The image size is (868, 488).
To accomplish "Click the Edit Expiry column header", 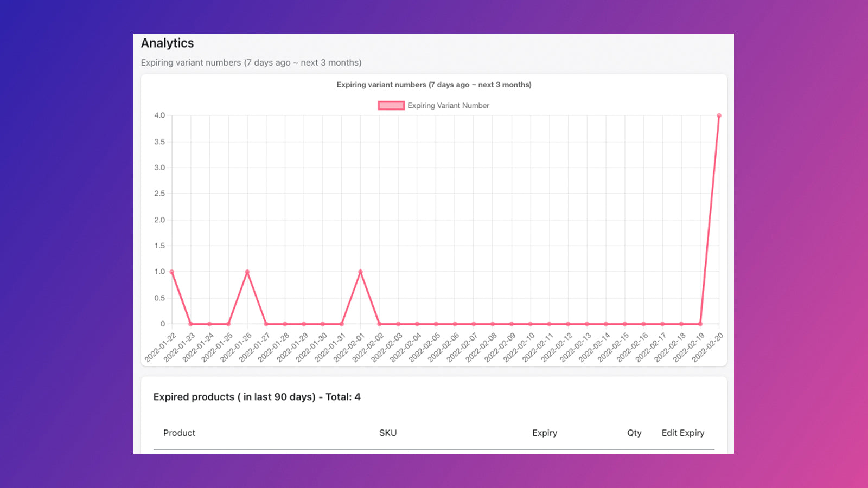I will tap(682, 433).
